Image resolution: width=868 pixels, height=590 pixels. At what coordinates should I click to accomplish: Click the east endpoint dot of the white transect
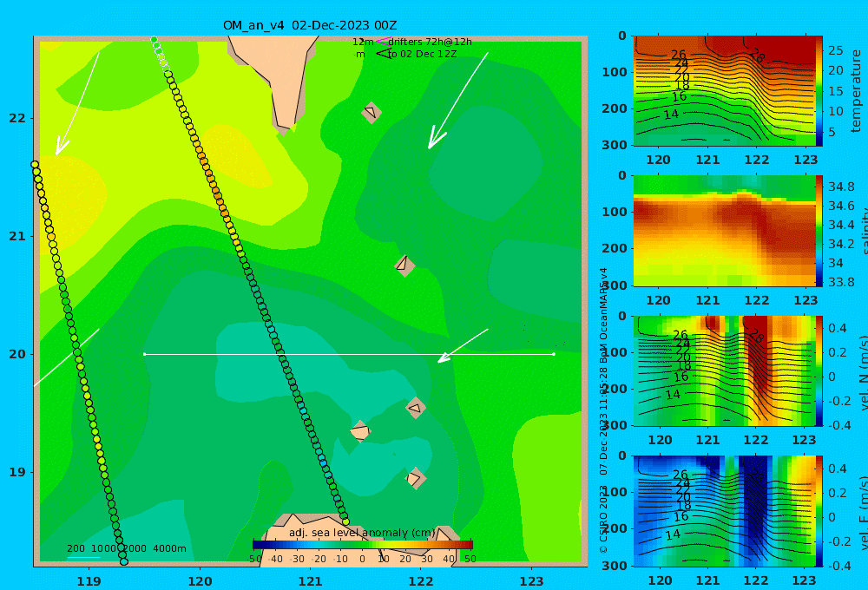[554, 354]
